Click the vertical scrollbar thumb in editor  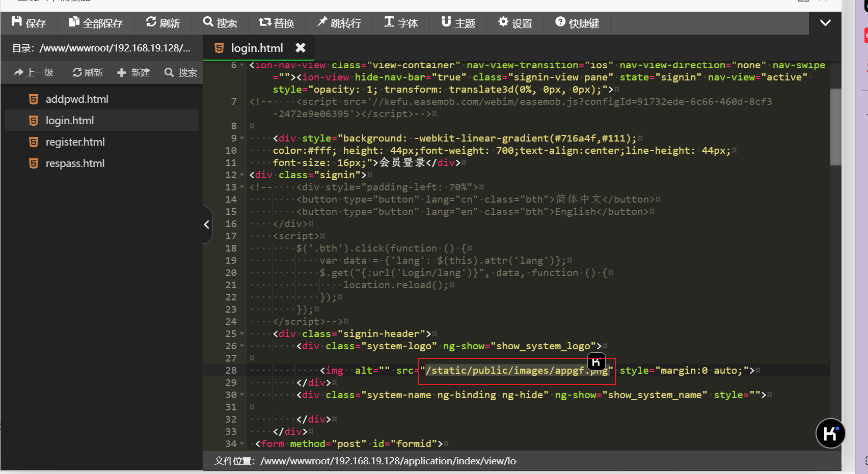tap(835, 127)
